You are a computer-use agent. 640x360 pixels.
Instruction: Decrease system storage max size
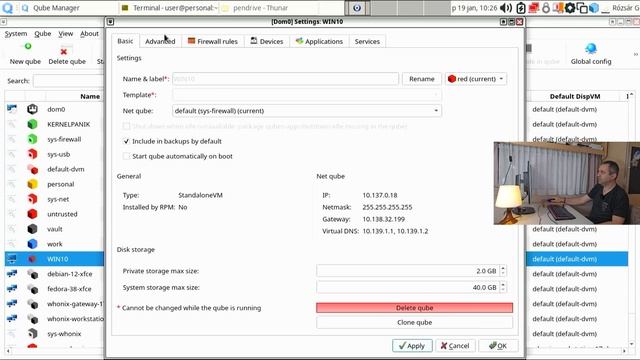pyautogui.click(x=503, y=290)
